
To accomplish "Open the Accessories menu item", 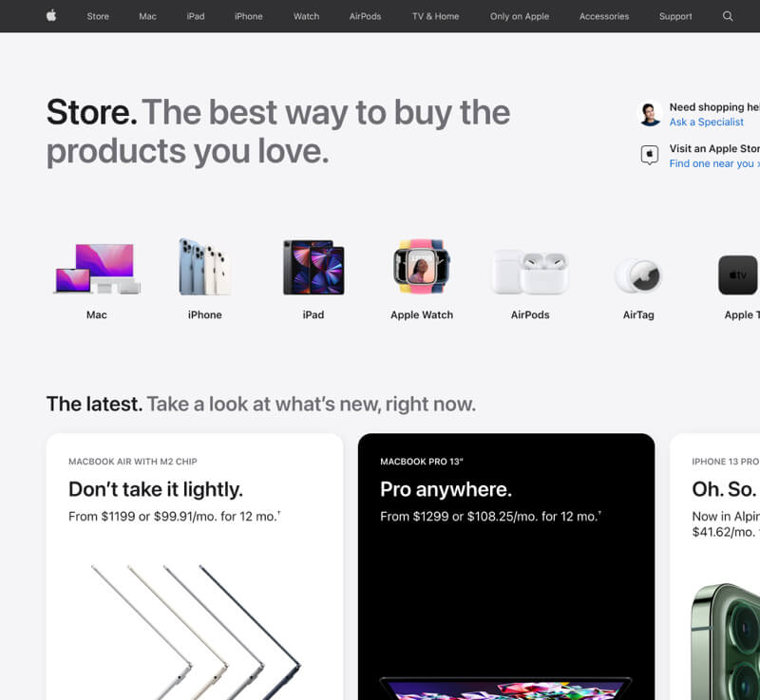I will point(604,16).
